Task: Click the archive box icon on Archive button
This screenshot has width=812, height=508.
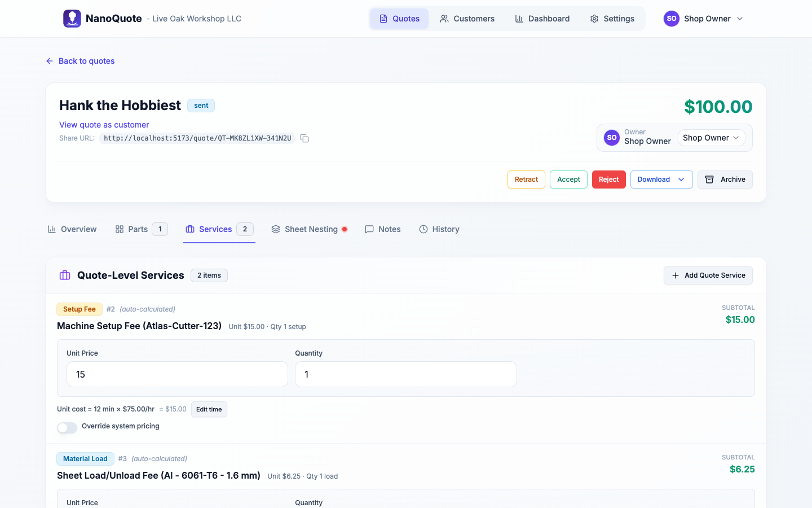Action: (709, 179)
